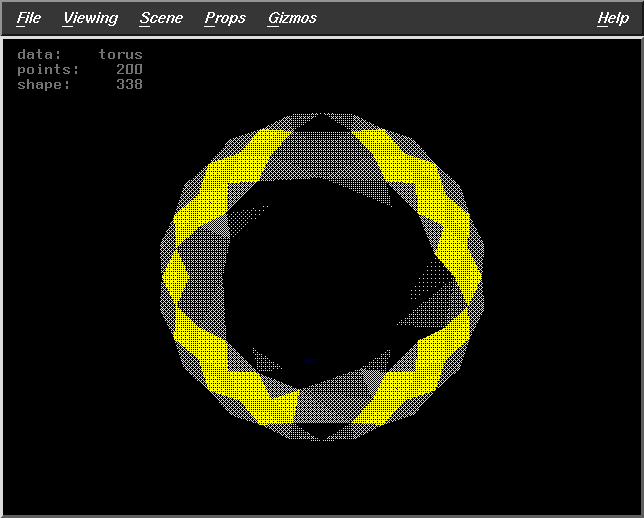Click the 'shape:' label
The height and width of the screenshot is (518, 644).
(44, 85)
